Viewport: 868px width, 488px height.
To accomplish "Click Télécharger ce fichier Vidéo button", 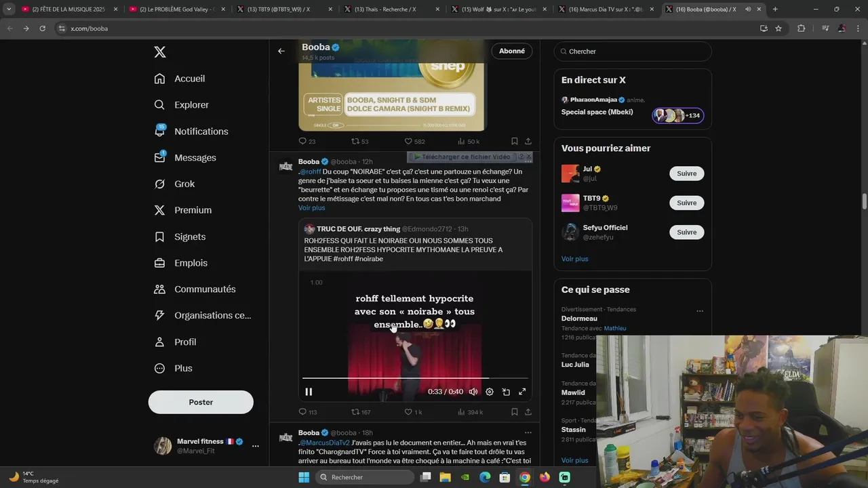I will 462,157.
